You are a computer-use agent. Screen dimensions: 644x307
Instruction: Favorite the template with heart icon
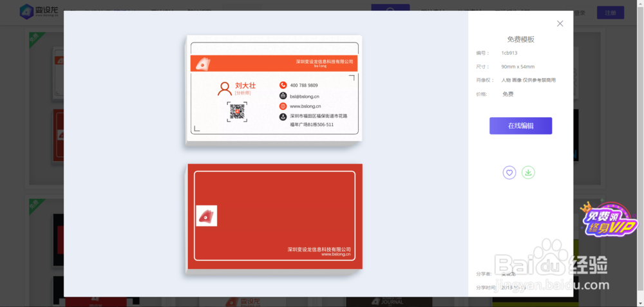click(x=509, y=172)
